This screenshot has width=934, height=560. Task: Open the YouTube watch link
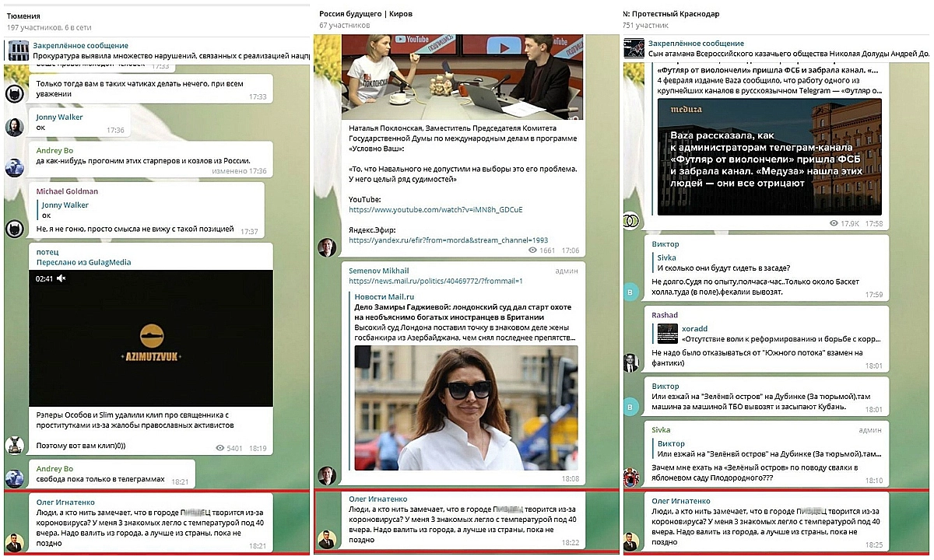pyautogui.click(x=435, y=210)
